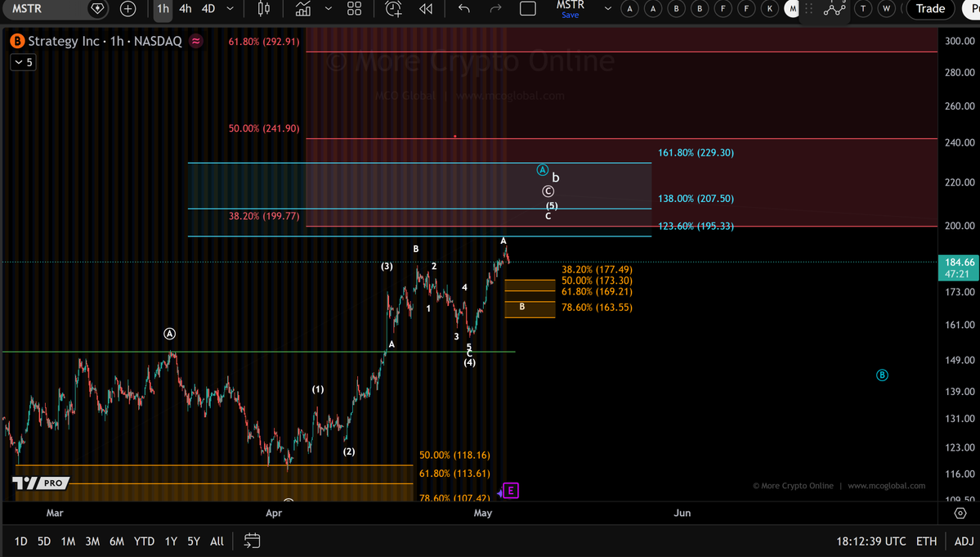Set the range to 1D
980x557 pixels.
tap(20, 541)
